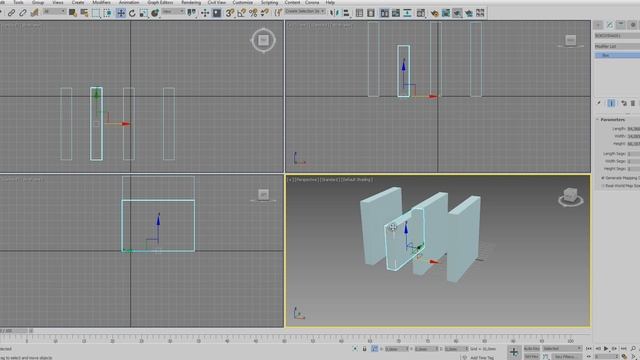Activate the Select and Move tool
This screenshot has width=640, height=360.
[x=121, y=13]
